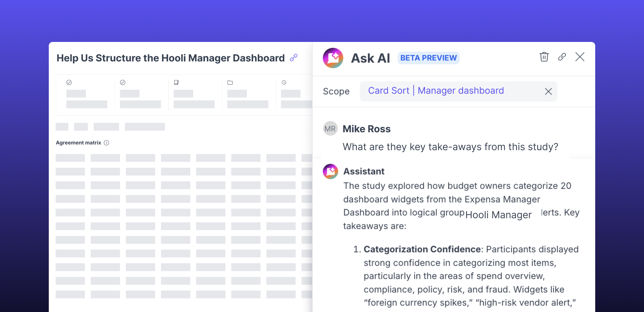Click the question about key take-aways
This screenshot has height=312, width=644.
click(x=450, y=147)
